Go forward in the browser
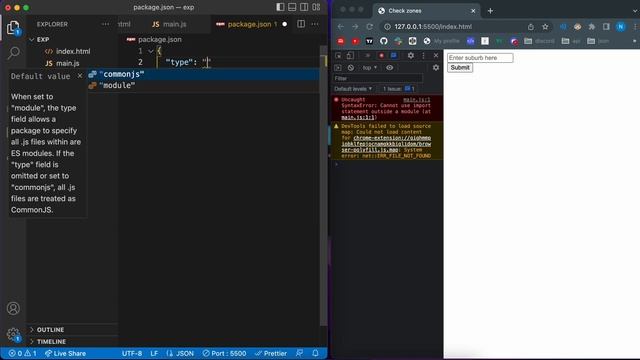 tap(355, 27)
